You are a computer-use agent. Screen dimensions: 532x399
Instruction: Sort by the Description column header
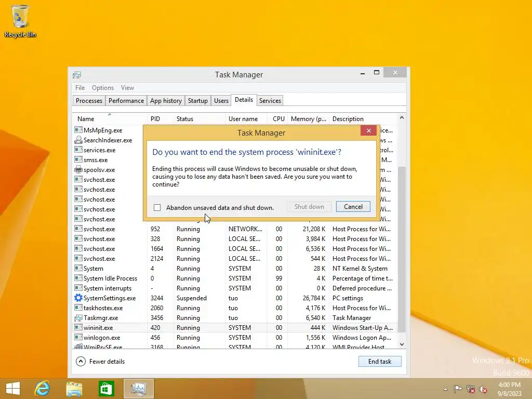[x=364, y=119]
